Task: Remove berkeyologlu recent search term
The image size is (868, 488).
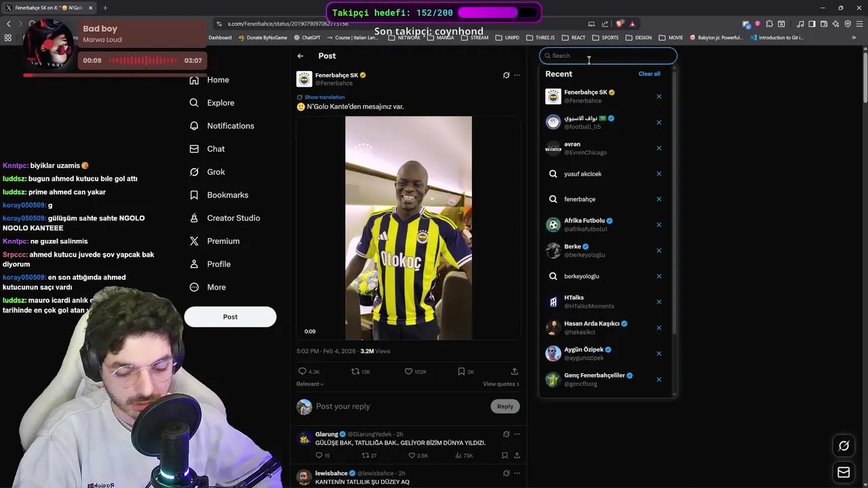Action: (658, 277)
